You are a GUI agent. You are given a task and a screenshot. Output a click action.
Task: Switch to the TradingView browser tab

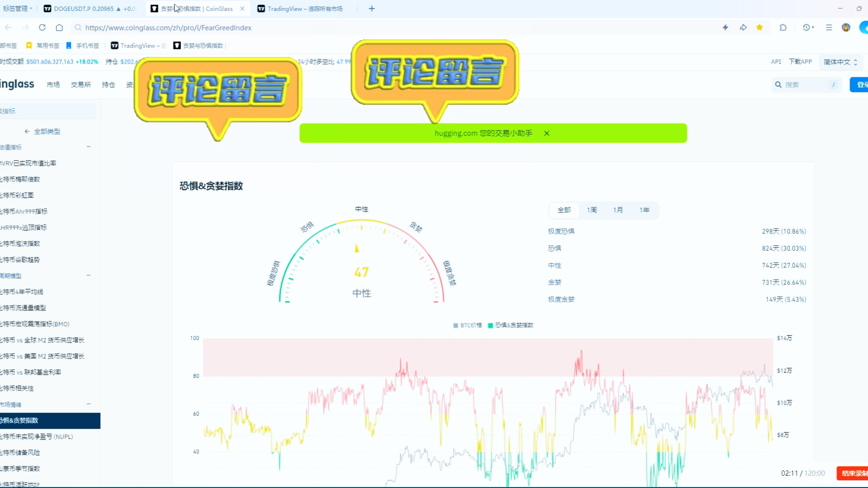pos(304,8)
